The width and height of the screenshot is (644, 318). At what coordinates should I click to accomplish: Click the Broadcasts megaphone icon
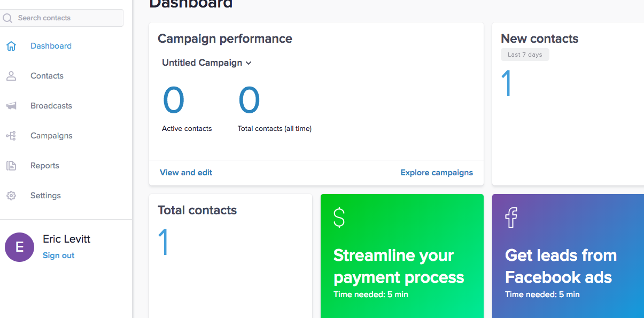(11, 106)
